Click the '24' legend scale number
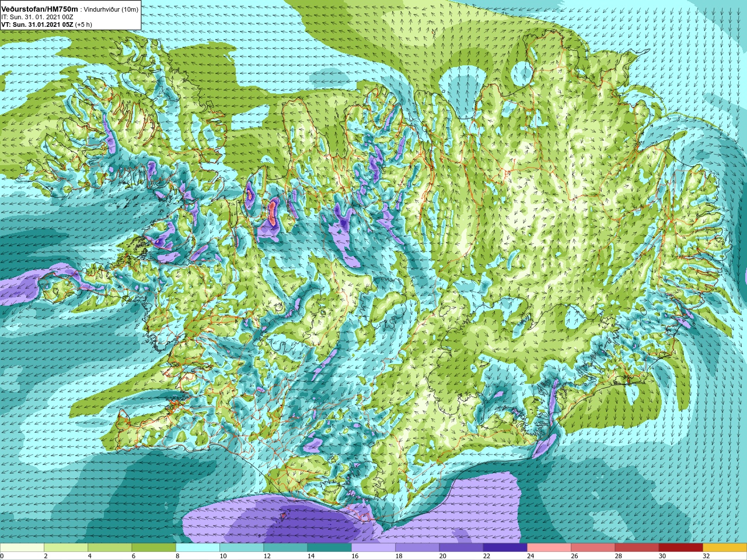747x560 pixels. (530, 556)
